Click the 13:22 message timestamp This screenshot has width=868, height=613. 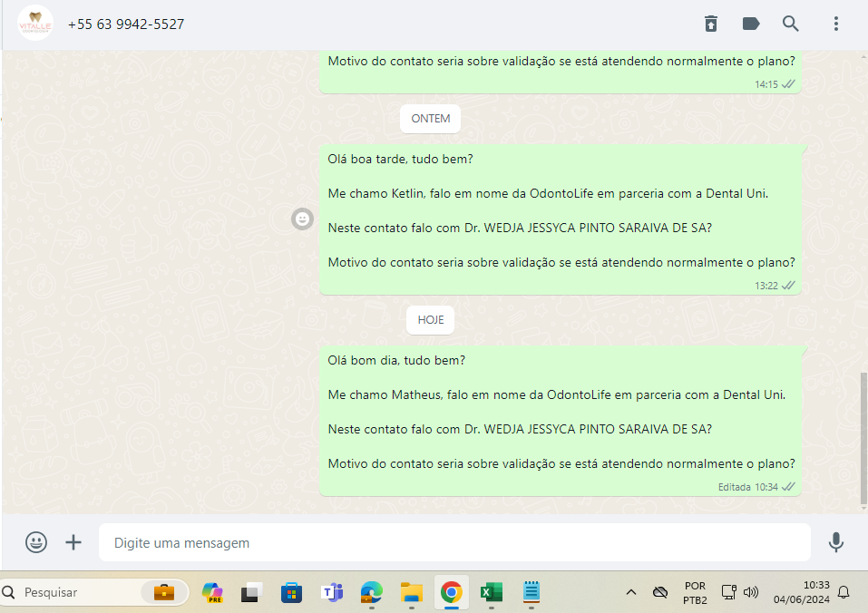766,286
